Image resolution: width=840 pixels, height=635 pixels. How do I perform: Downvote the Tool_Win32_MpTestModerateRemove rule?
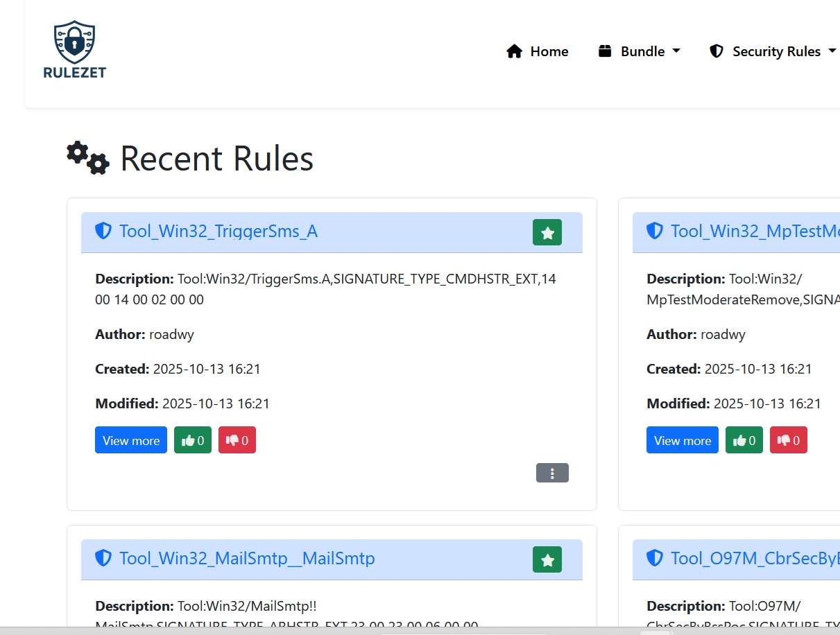[x=789, y=440]
